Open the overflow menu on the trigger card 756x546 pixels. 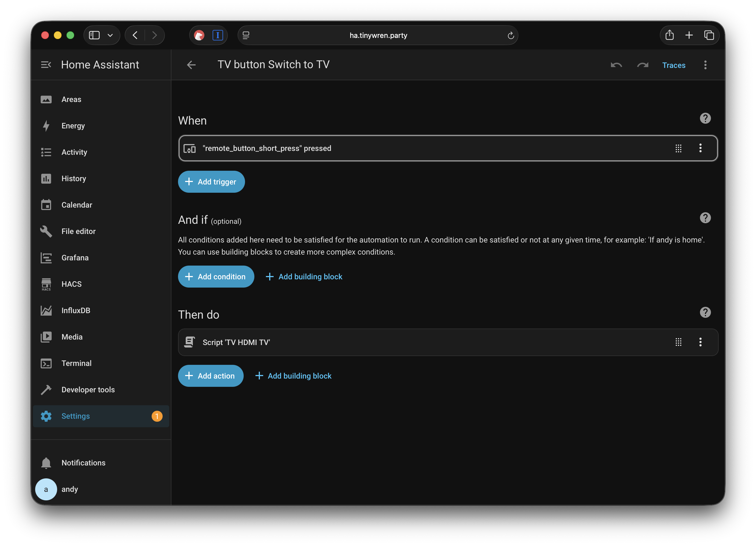[x=700, y=148]
